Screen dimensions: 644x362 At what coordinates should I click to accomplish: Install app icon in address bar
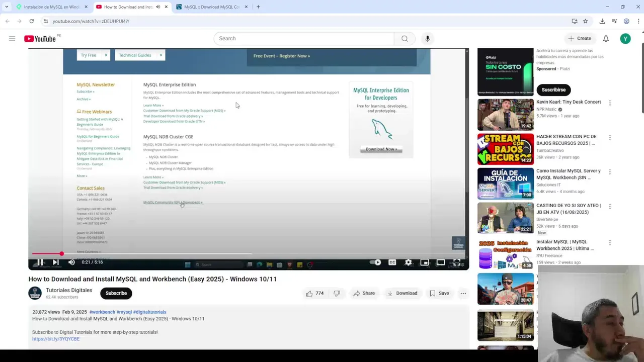coord(574,21)
